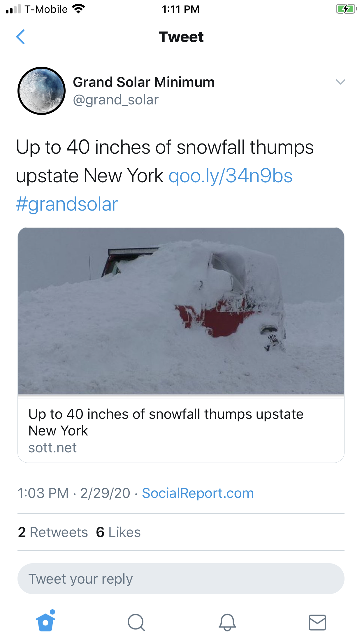362x644 pixels.
Task: Open the SocialReport.com source link
Action: point(198,493)
